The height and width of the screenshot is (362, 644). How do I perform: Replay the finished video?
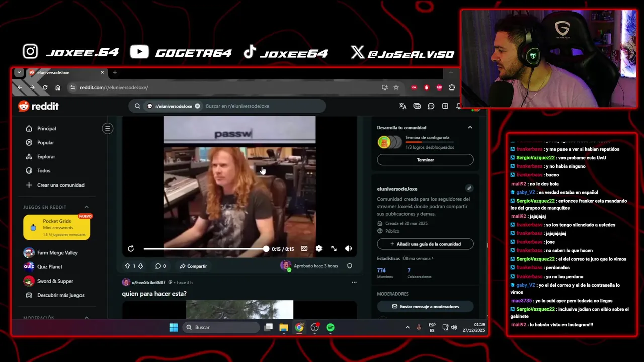[131, 249]
